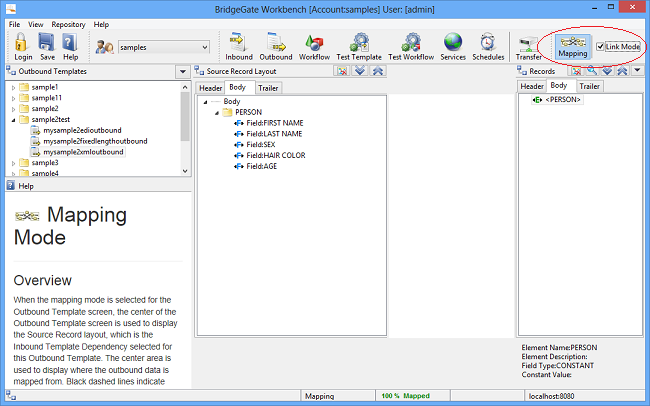Open the Outbound Templates panel dropdown arrow
Screen dimensions: 650x406
pyautogui.click(x=182, y=72)
